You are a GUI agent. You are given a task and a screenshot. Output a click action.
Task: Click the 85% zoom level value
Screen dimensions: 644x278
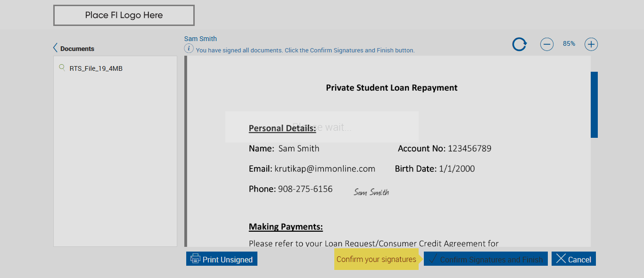pos(569,43)
